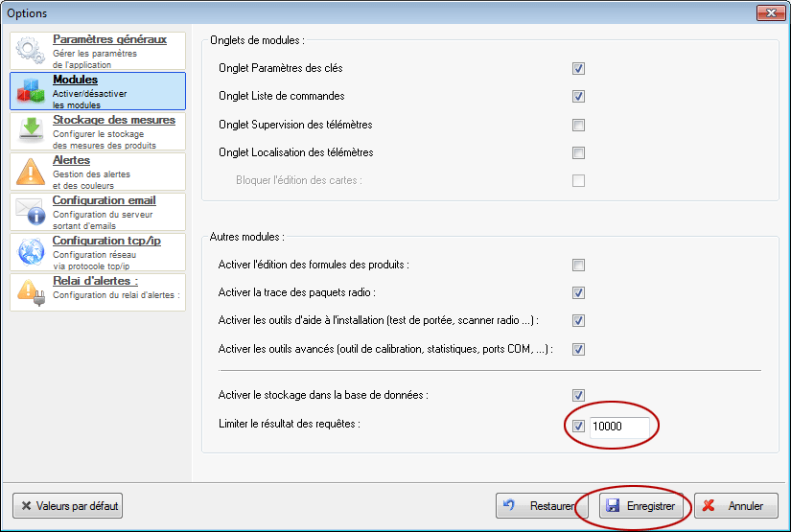791x532 pixels.
Task: Click 'Limiter le résultat des requêtes :' label
Action: 290,424
